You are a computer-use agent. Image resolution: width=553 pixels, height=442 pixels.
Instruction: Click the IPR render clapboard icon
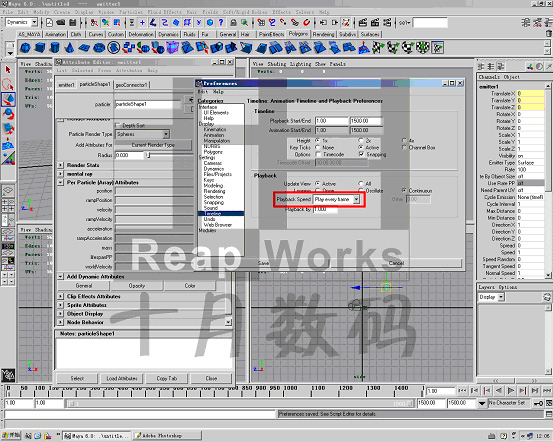pyautogui.click(x=375, y=23)
